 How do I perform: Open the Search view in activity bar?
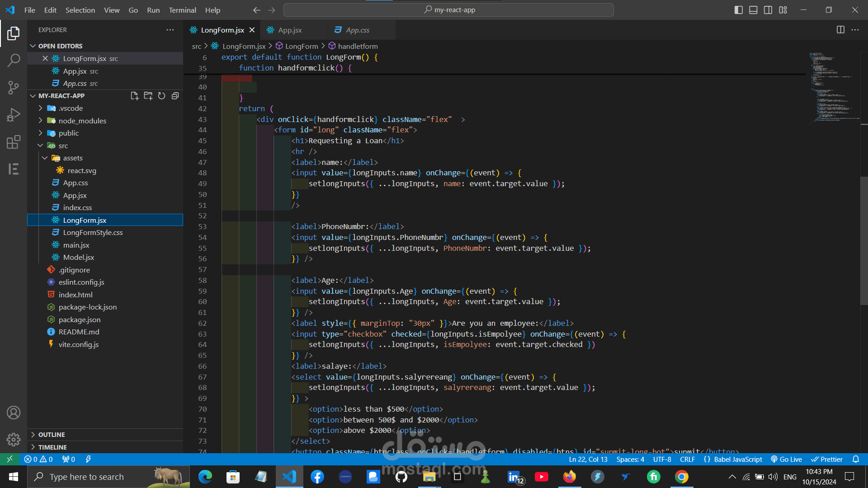point(14,60)
